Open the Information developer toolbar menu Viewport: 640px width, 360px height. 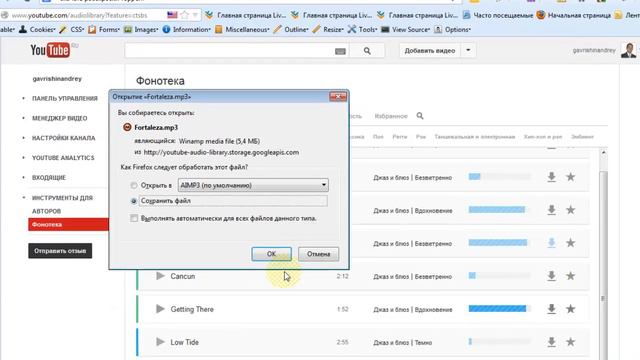pyautogui.click(x=187, y=29)
